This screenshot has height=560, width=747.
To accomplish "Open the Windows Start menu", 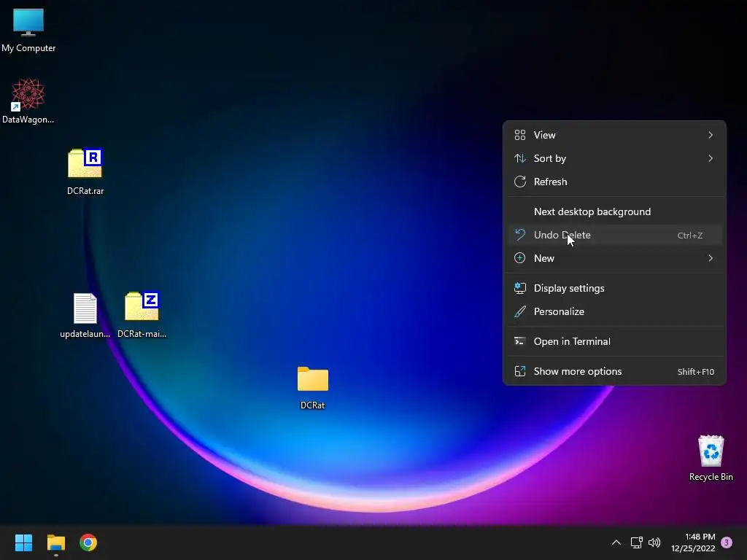I will pyautogui.click(x=23, y=542).
